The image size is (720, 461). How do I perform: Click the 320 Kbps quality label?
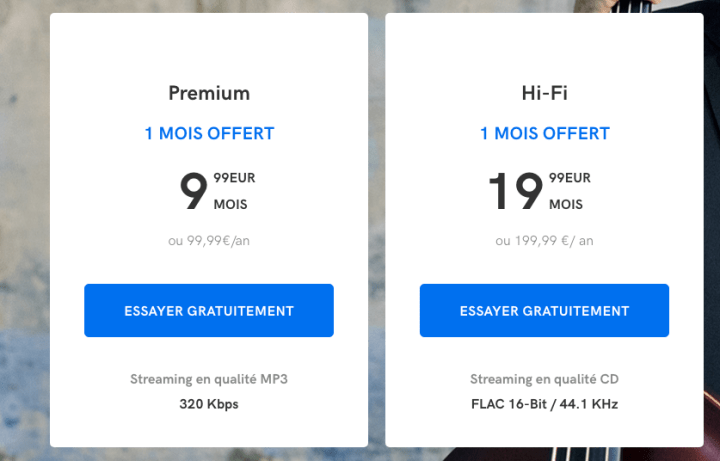pos(208,405)
